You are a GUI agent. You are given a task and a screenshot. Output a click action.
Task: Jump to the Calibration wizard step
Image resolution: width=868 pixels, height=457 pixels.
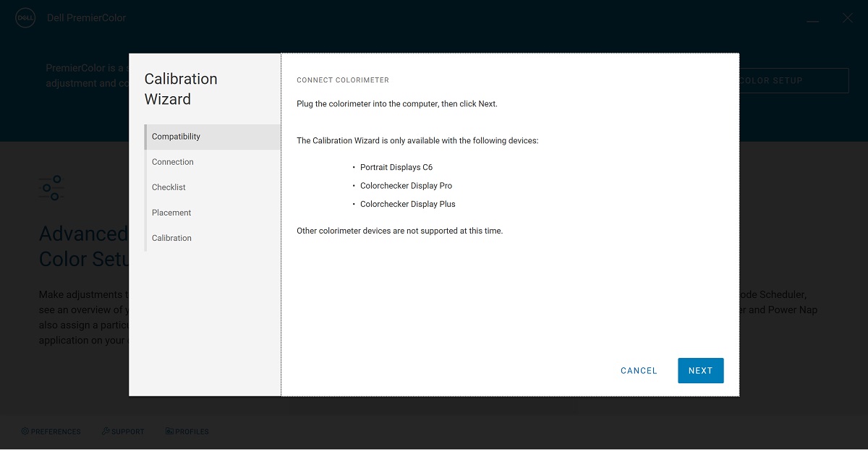coord(213,238)
